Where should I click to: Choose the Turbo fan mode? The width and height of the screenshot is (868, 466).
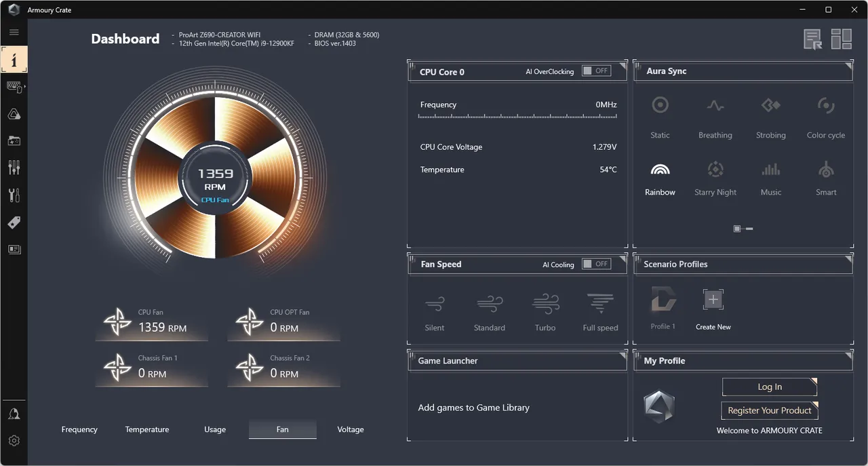click(545, 312)
